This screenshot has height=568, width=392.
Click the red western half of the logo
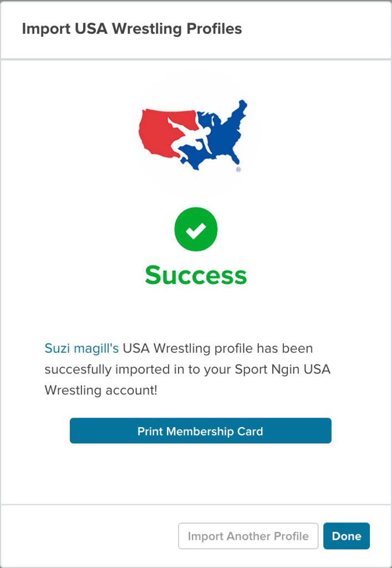click(154, 132)
